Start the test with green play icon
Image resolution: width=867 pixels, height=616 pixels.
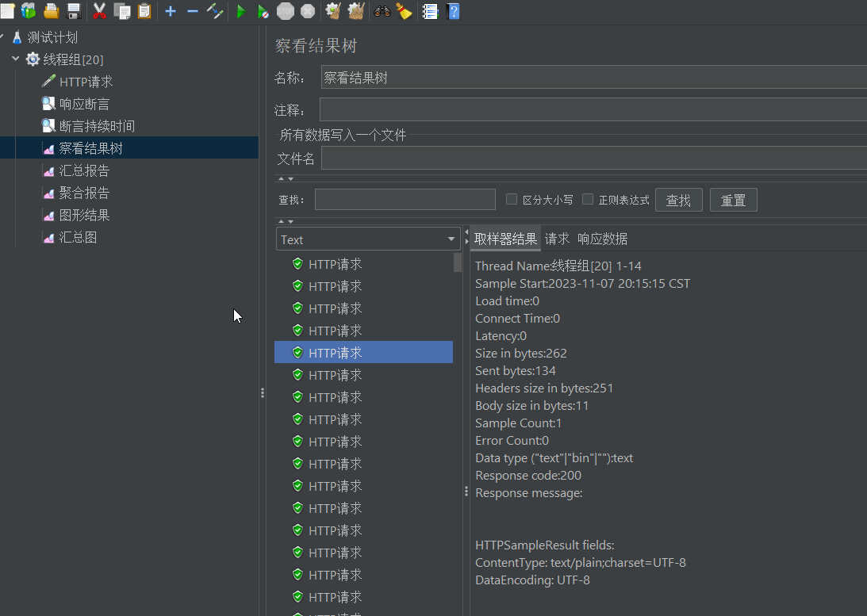[241, 11]
